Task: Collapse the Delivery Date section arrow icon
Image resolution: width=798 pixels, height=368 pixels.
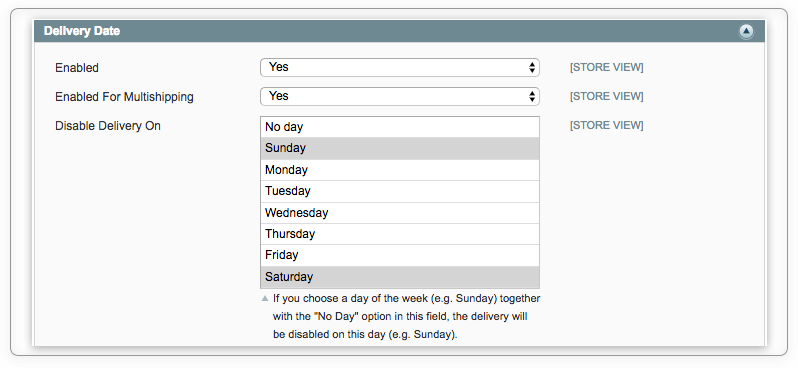Action: [746, 32]
